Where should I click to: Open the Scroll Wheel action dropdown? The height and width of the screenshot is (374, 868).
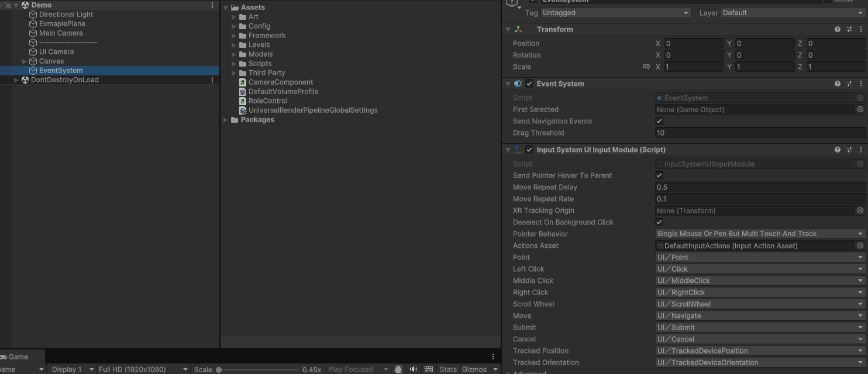[760, 304]
